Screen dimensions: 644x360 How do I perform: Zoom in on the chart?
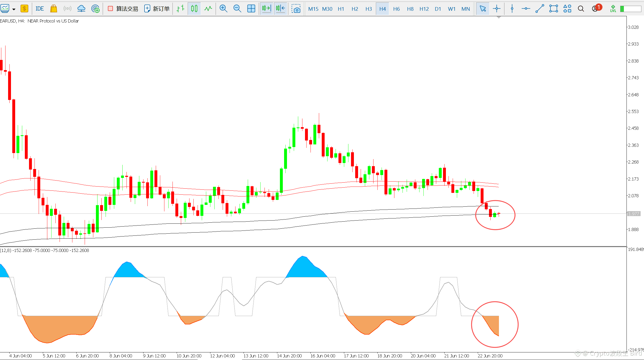(x=223, y=9)
